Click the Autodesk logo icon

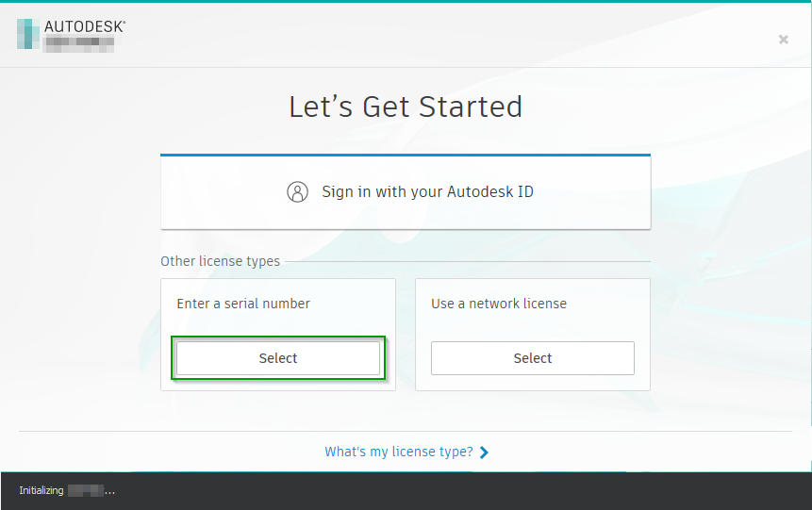(x=28, y=33)
